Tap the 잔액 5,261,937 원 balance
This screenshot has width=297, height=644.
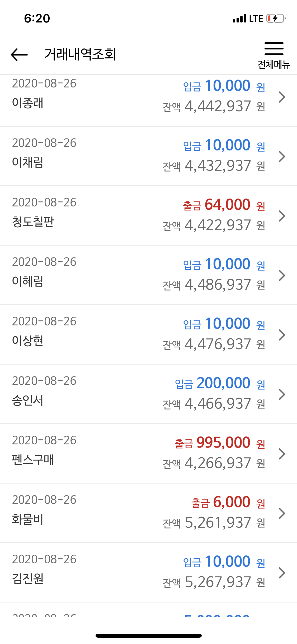coord(214,523)
